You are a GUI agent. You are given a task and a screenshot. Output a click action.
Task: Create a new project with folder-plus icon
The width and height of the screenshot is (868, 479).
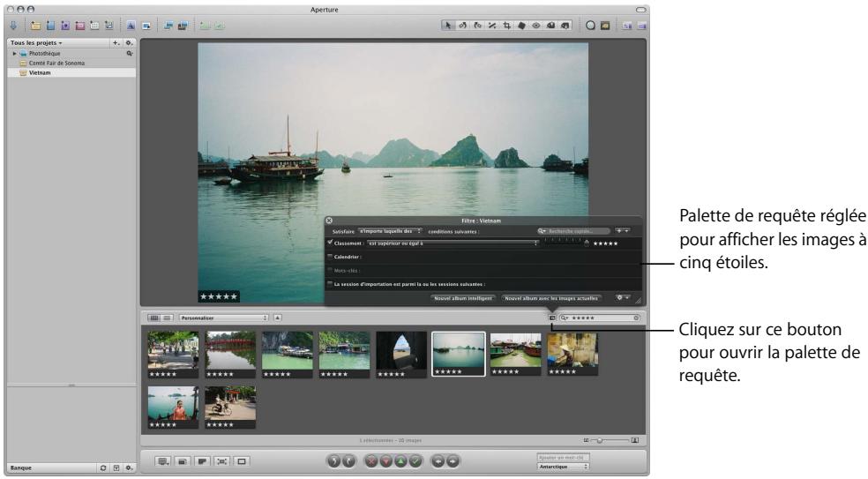(35, 26)
